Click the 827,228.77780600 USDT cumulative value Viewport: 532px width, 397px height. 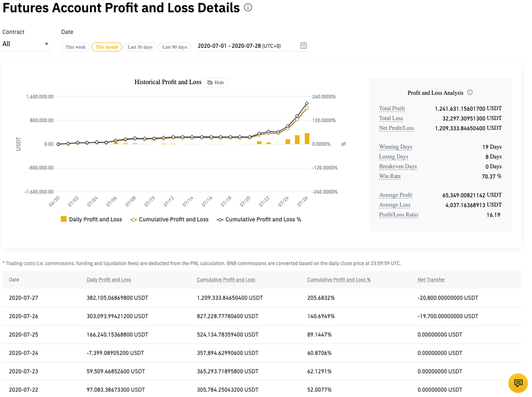tap(228, 316)
